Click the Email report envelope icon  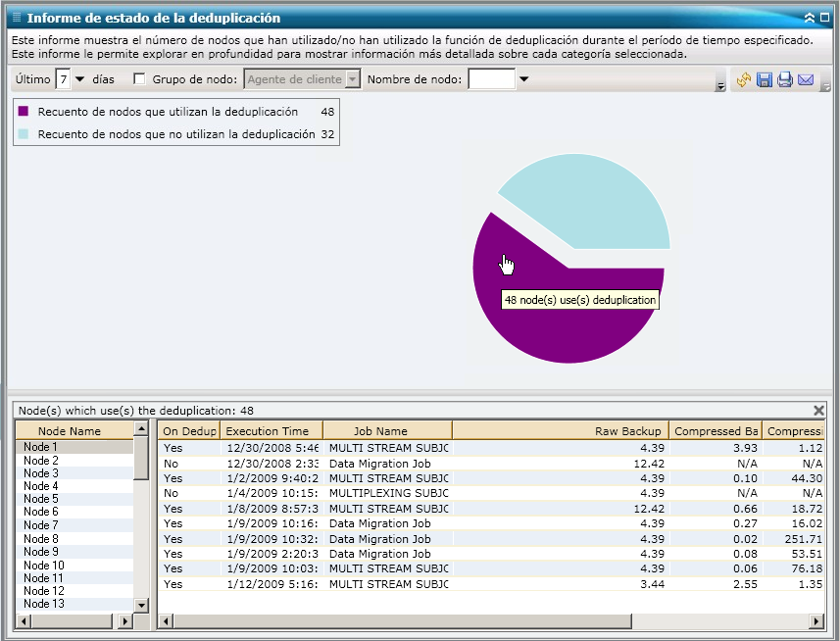[x=806, y=80]
